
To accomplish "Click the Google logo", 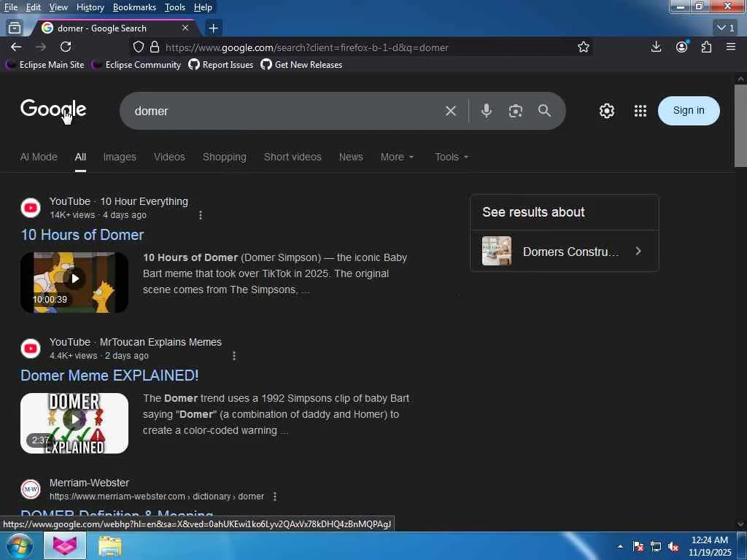I will click(x=53, y=109).
